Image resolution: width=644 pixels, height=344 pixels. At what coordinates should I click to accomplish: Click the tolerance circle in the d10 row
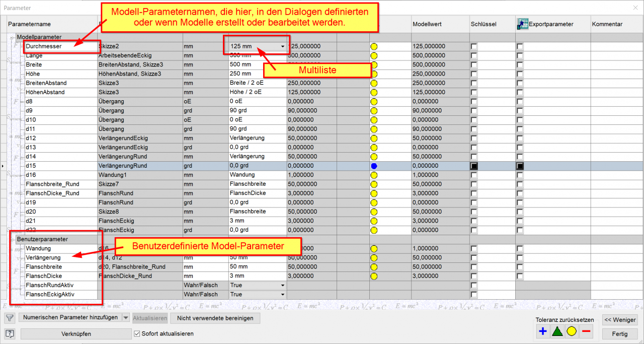point(374,120)
